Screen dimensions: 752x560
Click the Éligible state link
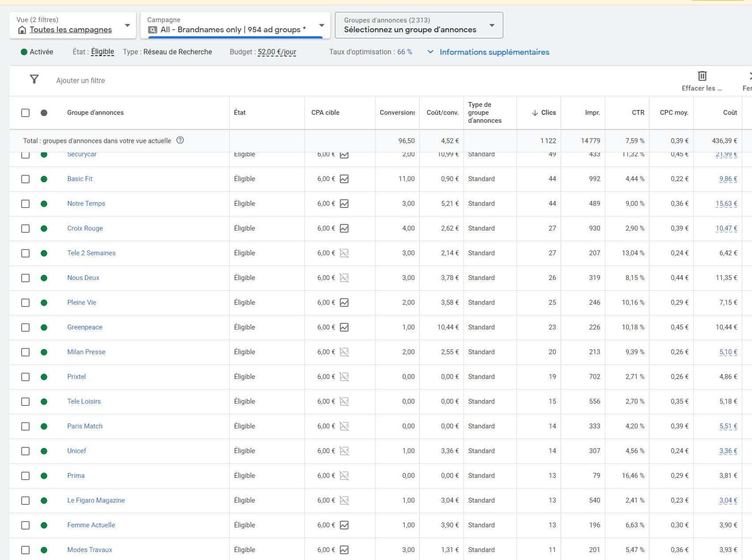click(x=103, y=52)
